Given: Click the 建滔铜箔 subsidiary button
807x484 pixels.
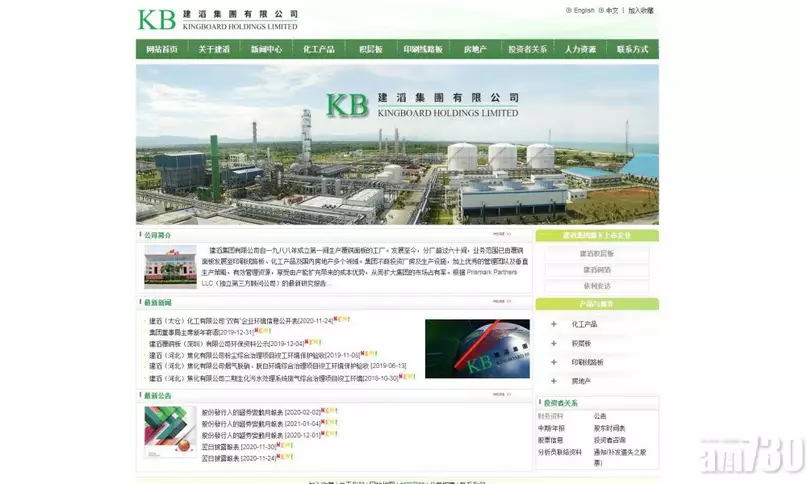Looking at the screenshot, I should (597, 270).
